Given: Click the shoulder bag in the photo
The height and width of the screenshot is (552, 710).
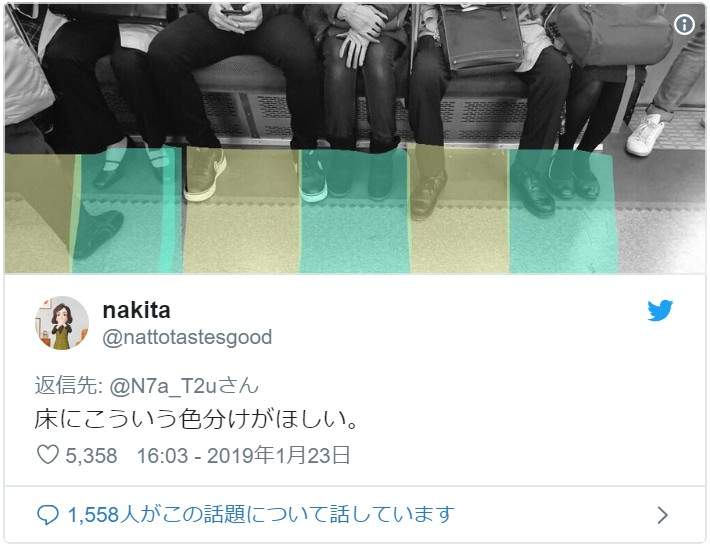Looking at the screenshot, I should pos(481,38).
